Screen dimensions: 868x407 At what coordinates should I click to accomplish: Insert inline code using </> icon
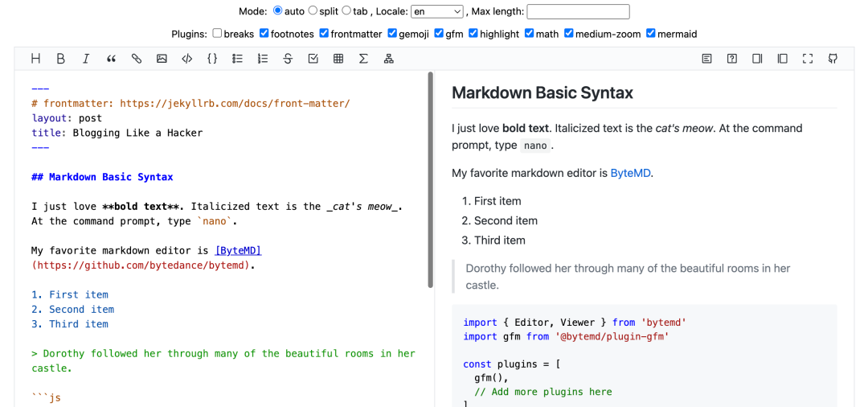(186, 59)
